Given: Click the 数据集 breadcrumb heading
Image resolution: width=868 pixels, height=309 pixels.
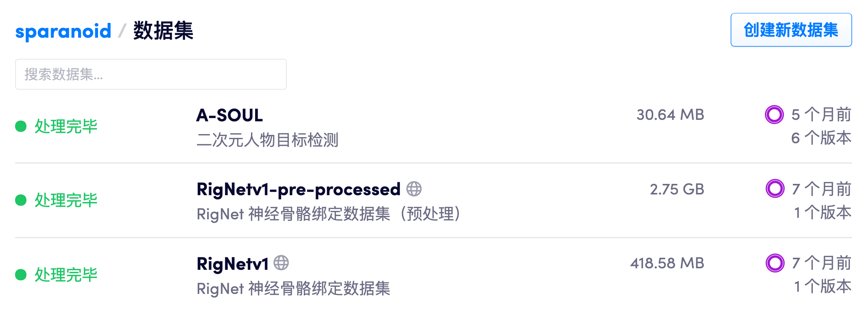Looking at the screenshot, I should click(163, 31).
